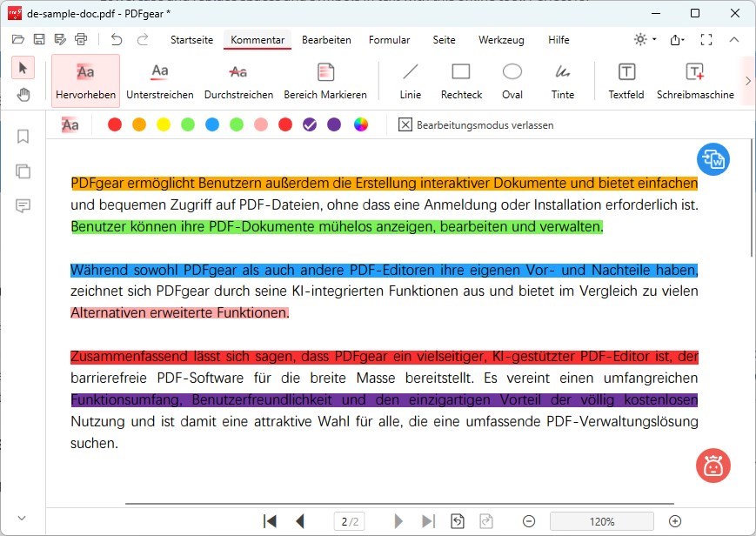Viewport: 756px width, 536px height.
Task: Open the comments sidebar panel
Action: [x=23, y=206]
